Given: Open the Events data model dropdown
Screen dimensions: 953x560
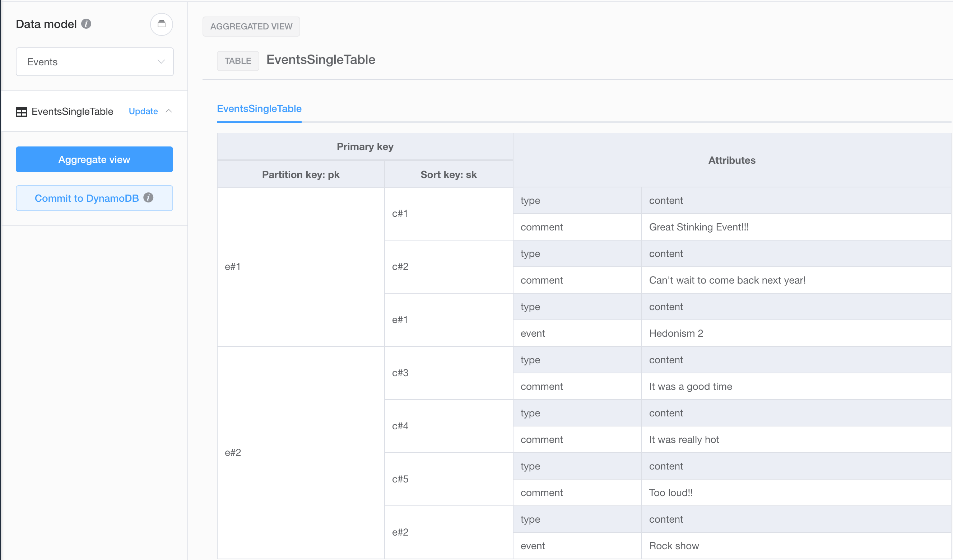Looking at the screenshot, I should pos(94,62).
